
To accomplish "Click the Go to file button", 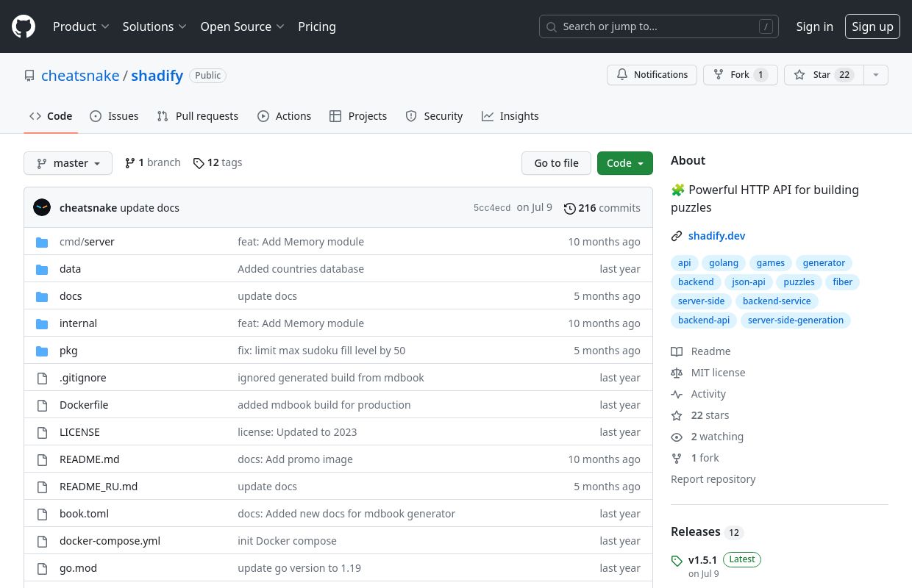I will (556, 163).
